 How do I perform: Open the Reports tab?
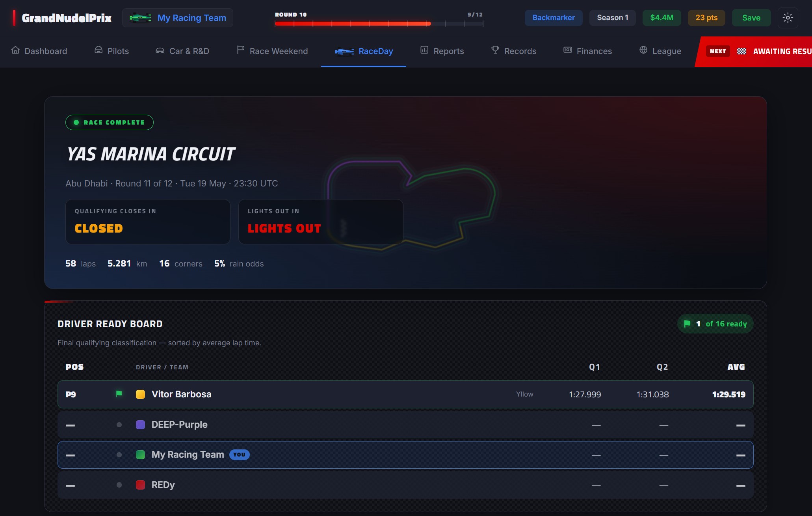click(442, 51)
